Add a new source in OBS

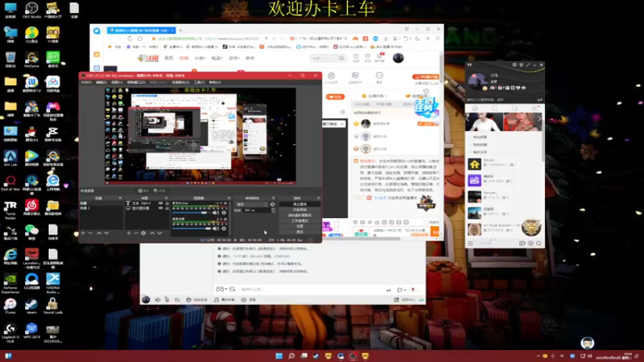129,233
